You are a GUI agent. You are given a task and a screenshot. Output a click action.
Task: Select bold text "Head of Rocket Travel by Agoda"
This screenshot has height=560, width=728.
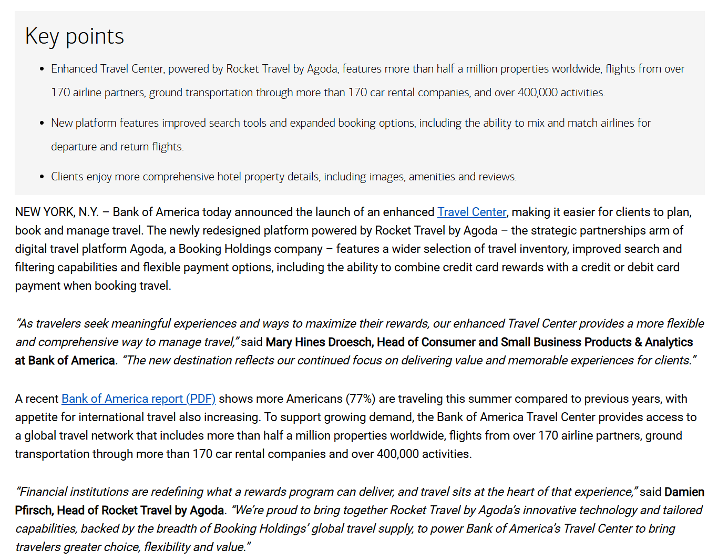click(140, 510)
